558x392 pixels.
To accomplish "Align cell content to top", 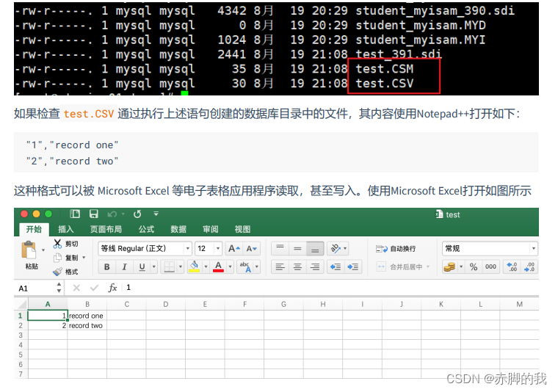I will [x=280, y=249].
